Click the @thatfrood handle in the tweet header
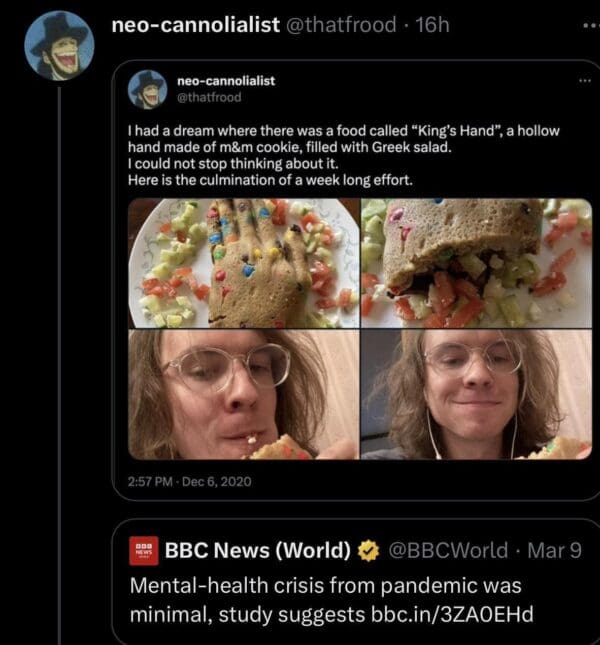This screenshot has width=600, height=645. (341, 25)
